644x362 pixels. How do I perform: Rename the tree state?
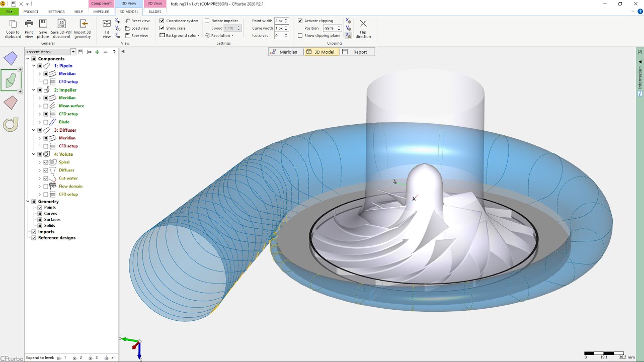[89, 52]
